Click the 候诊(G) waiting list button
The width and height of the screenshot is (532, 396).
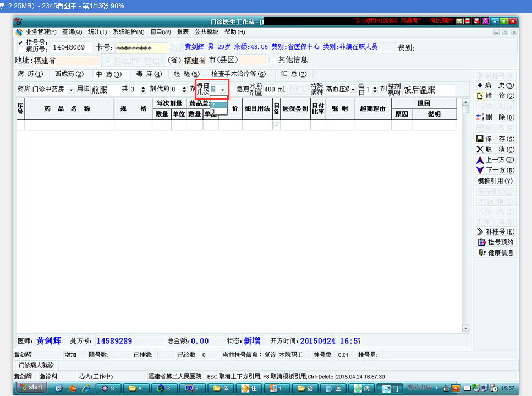[x=495, y=96]
